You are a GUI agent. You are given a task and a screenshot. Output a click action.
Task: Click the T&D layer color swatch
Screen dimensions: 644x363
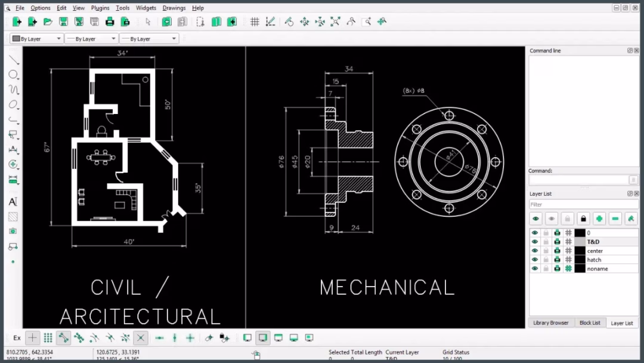coord(580,242)
